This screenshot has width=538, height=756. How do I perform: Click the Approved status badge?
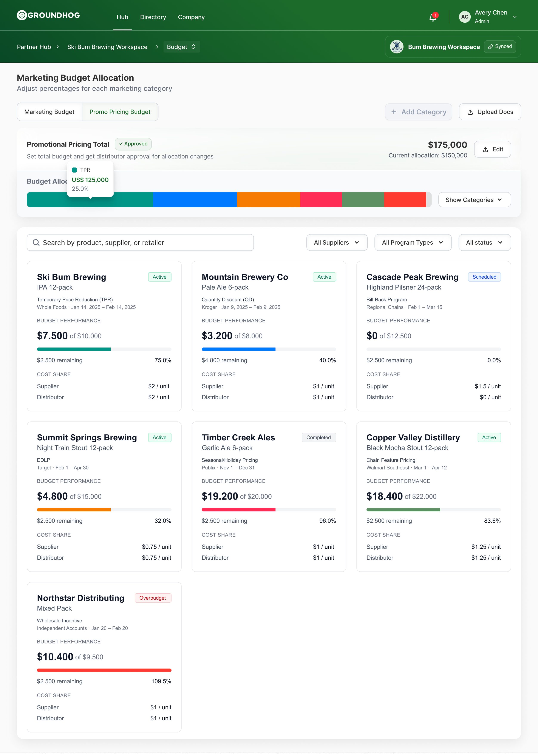(133, 144)
